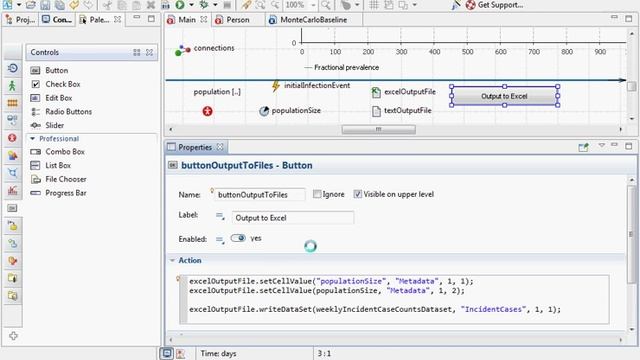Screen dimensions: 640x360
Task: Select the population [..] agent
Action: tap(217, 92)
